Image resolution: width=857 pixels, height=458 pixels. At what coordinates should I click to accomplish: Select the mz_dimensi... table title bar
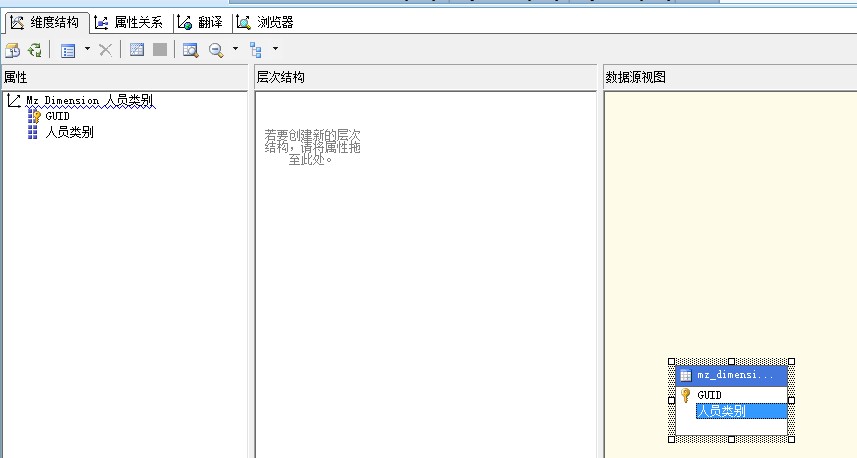coord(732,375)
